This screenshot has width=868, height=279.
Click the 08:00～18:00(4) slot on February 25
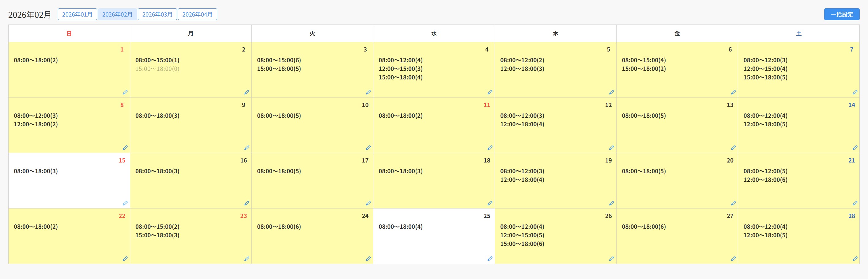click(x=400, y=227)
